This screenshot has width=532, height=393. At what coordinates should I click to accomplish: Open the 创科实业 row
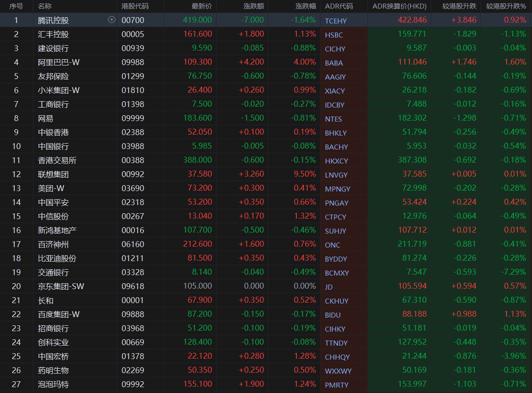(266, 342)
